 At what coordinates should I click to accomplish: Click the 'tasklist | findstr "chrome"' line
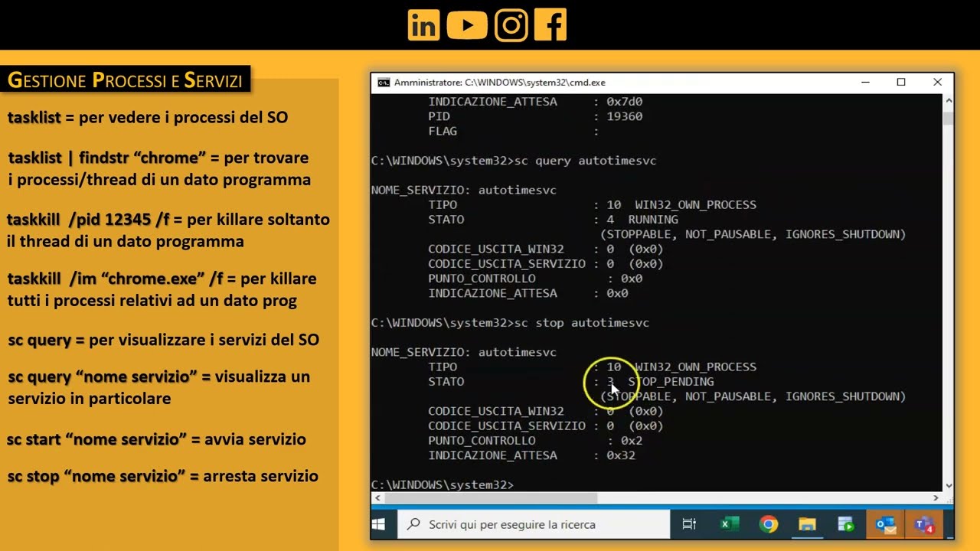click(158, 158)
